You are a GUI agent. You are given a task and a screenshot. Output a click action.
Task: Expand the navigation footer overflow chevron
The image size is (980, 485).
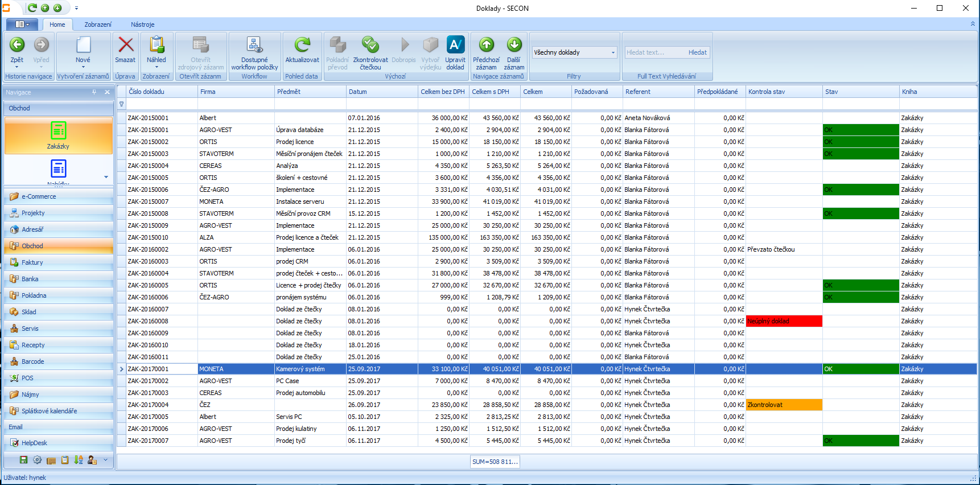(x=105, y=460)
